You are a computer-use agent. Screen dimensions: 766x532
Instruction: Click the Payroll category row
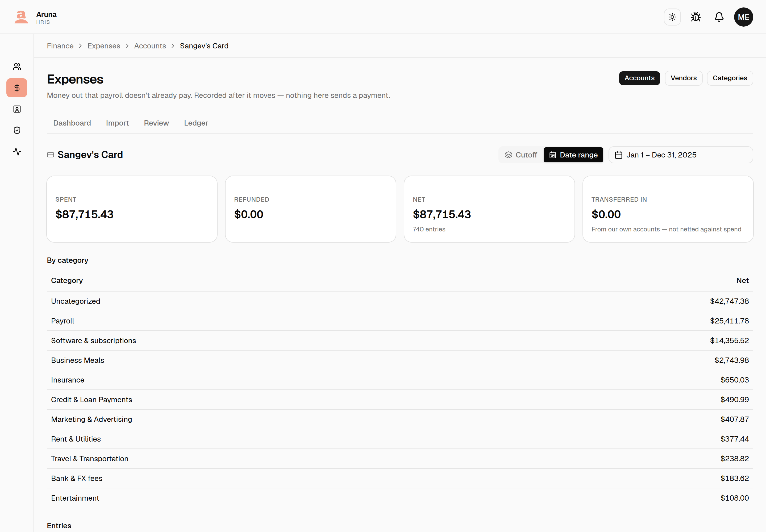click(400, 321)
